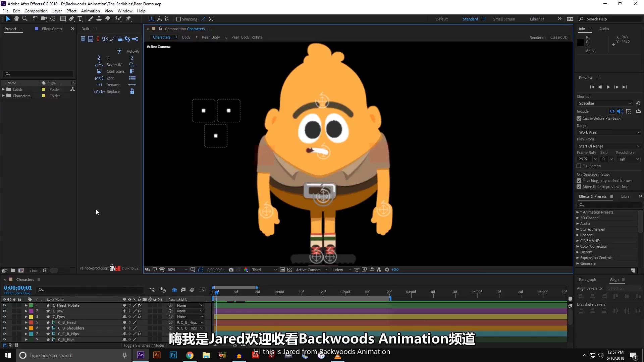
Task: Enable Full Screen preview checkbox
Action: 579,166
